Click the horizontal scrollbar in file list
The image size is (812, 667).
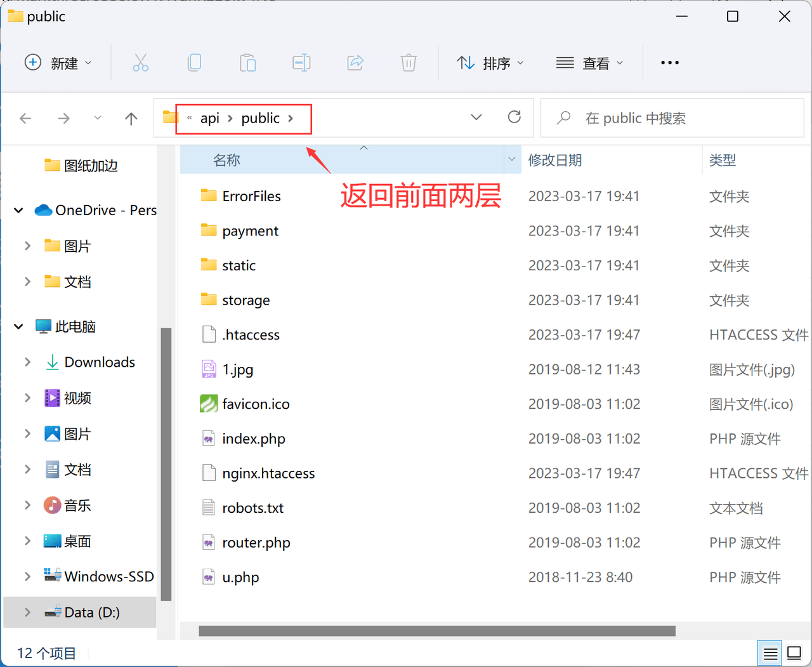(x=437, y=631)
